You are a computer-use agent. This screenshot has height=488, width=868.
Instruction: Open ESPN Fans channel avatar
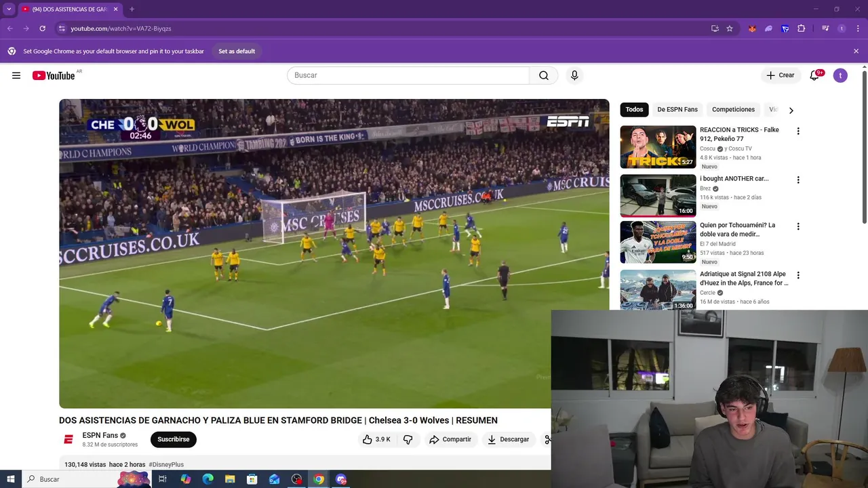click(68, 439)
